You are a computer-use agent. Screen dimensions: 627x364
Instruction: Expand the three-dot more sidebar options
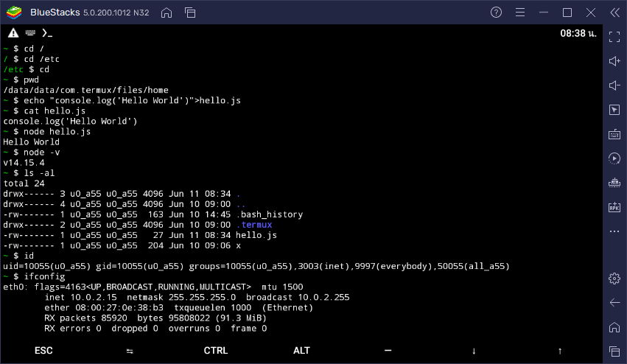pos(614,231)
